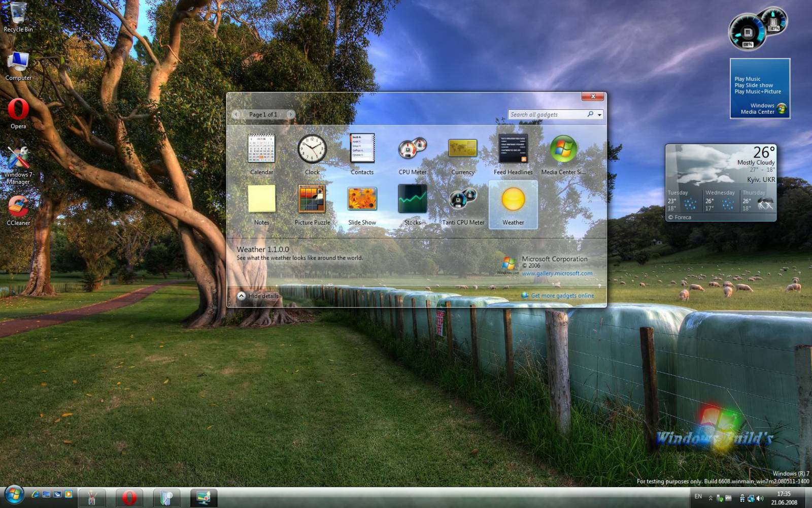Click the Windows Media Center logo link

[763, 109]
